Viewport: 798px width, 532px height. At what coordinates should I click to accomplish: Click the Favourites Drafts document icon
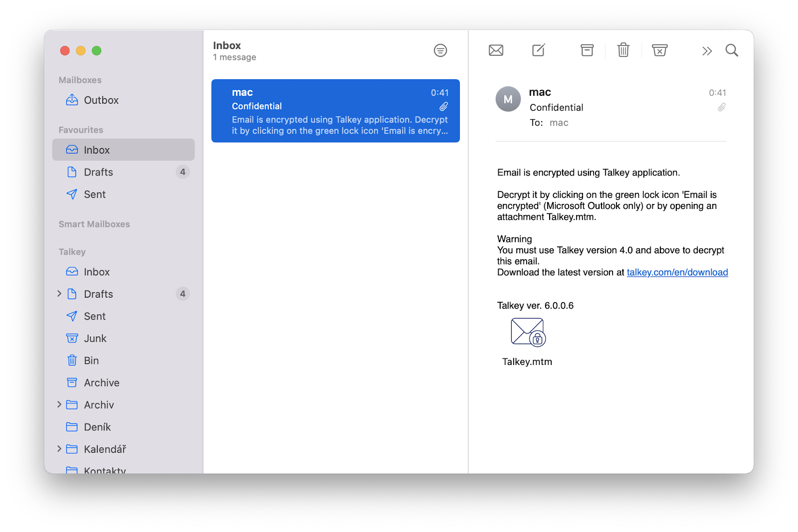(x=72, y=172)
